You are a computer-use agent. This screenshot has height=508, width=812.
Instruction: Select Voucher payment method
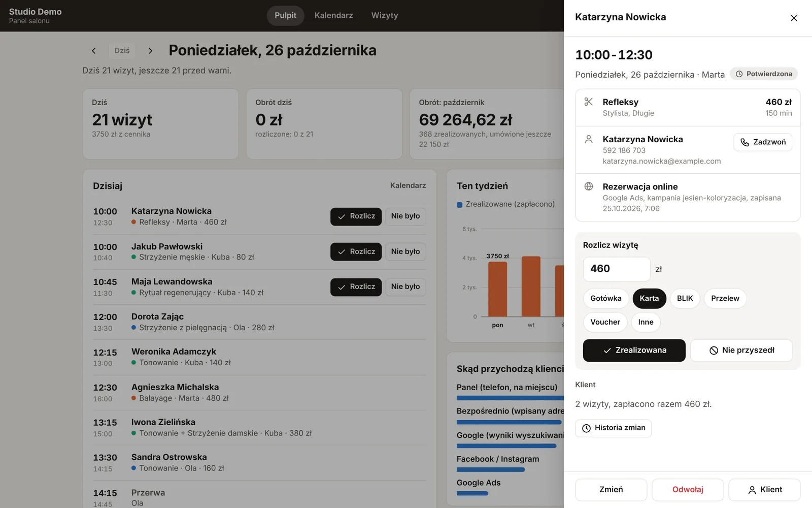[605, 322]
